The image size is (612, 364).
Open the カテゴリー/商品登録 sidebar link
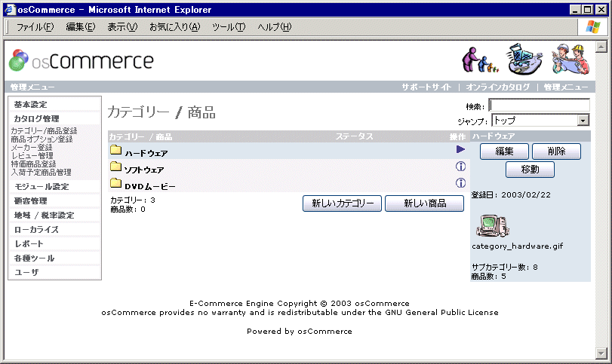click(x=44, y=131)
